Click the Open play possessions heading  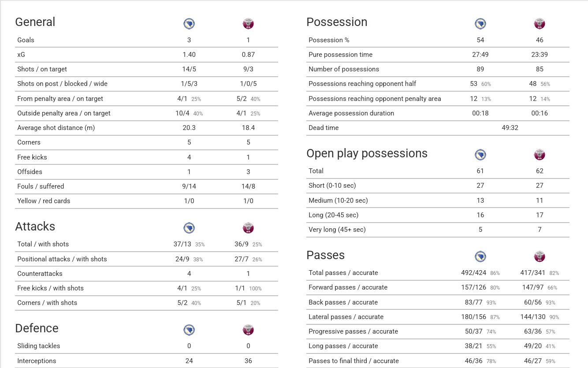click(x=367, y=153)
